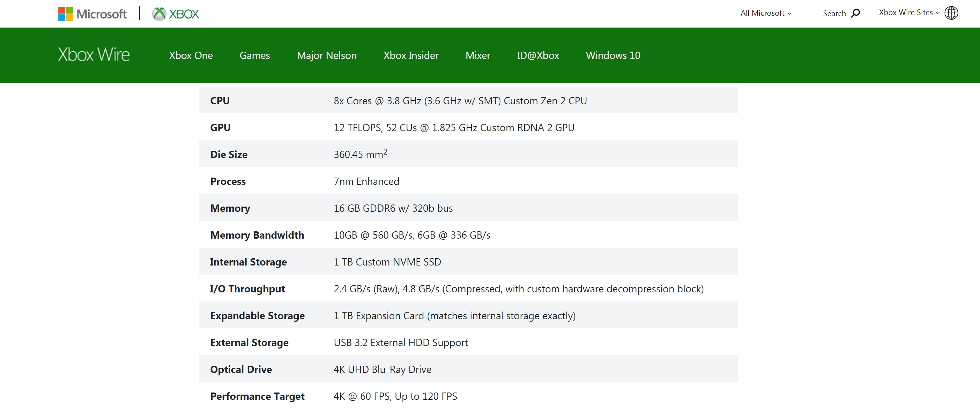
Task: Go to Xbox Wire home title
Action: pos(94,55)
